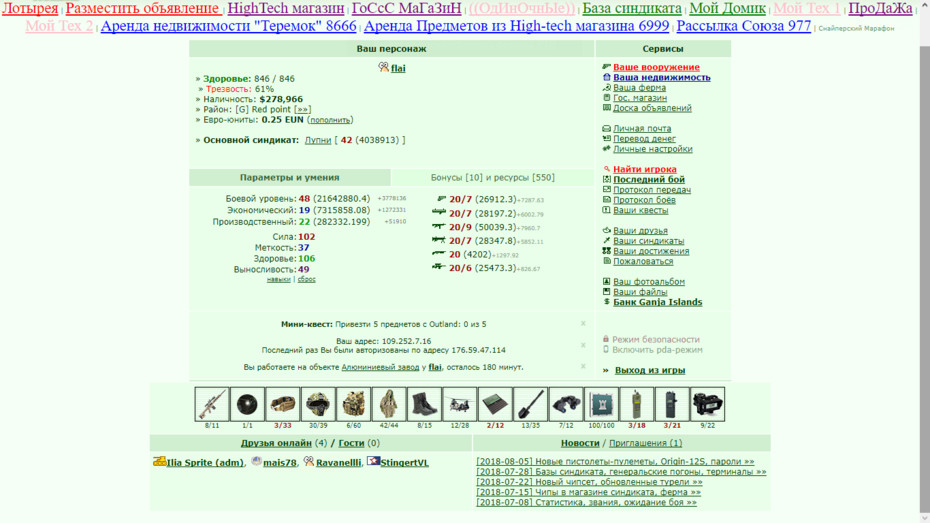Click the syndicate badge icon beside flai
The image size is (930, 523).
pos(383,68)
